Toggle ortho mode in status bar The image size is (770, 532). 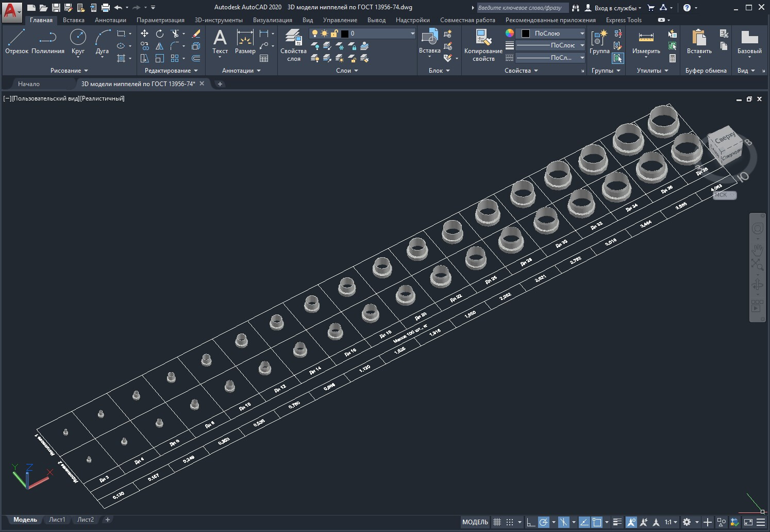tap(531, 522)
